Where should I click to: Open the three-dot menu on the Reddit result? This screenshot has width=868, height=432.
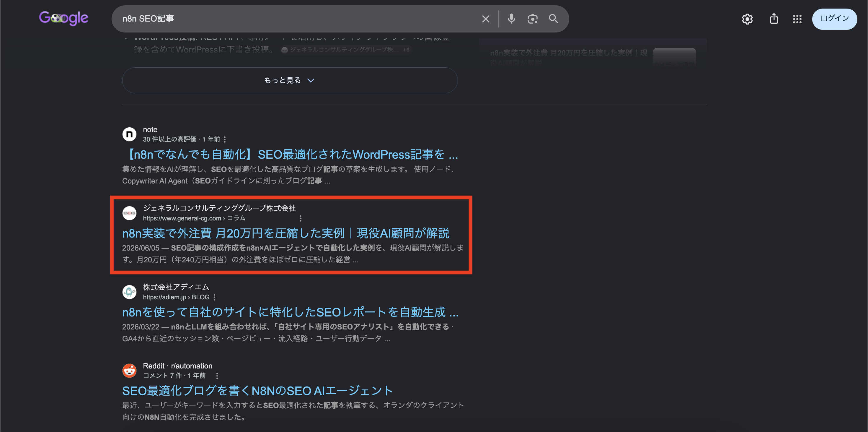click(x=217, y=376)
